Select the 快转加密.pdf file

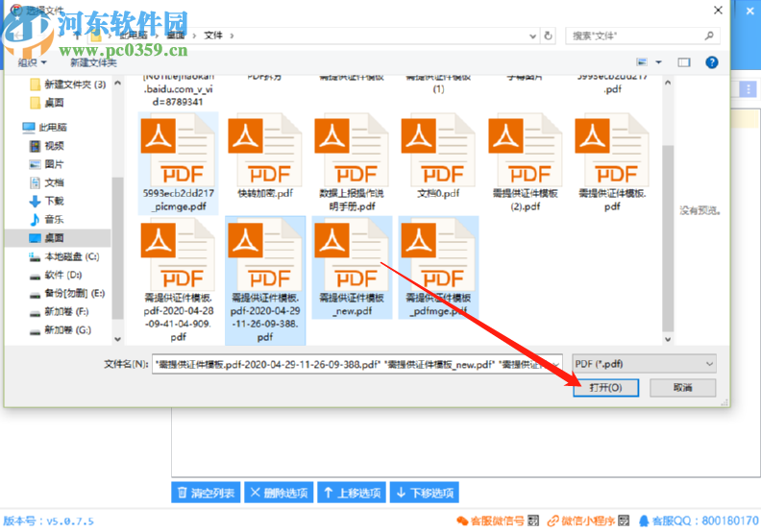point(265,157)
